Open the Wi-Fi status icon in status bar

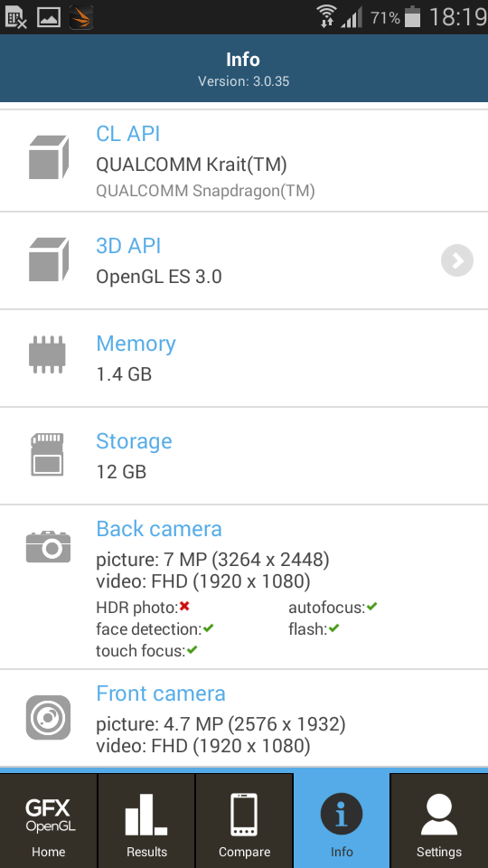tap(326, 16)
